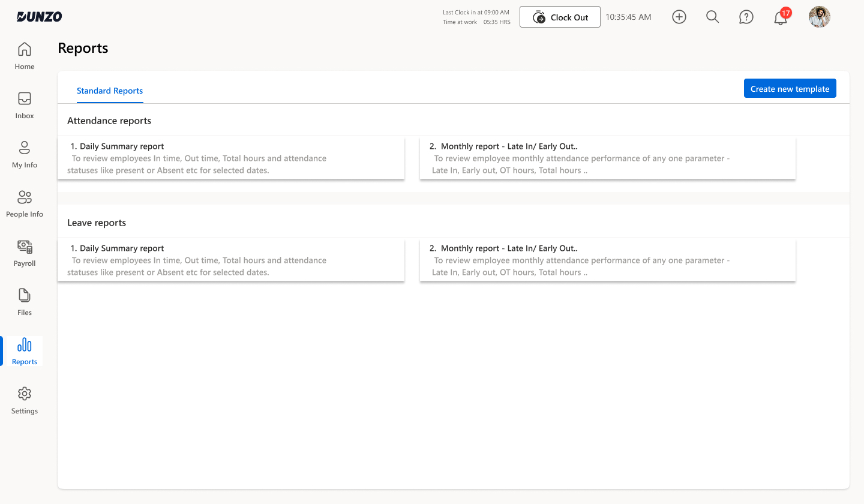Open search with the magnifier icon

[712, 17]
